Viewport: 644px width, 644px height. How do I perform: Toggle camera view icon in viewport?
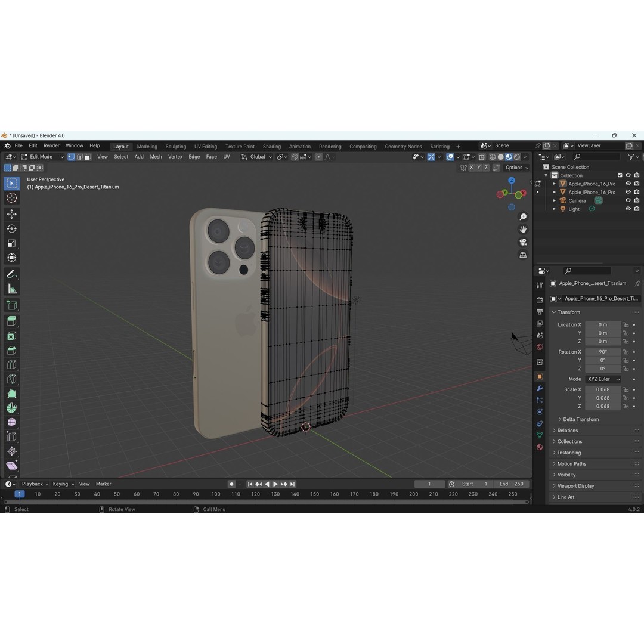(523, 242)
